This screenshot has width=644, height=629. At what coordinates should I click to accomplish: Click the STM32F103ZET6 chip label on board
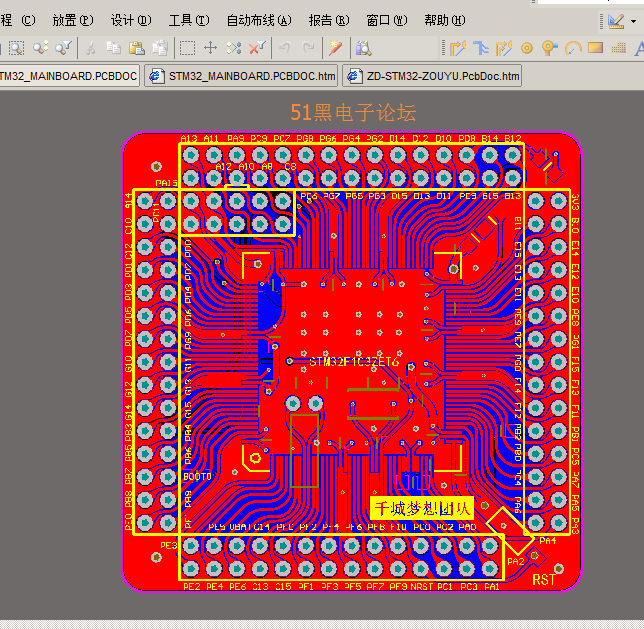[x=354, y=362]
